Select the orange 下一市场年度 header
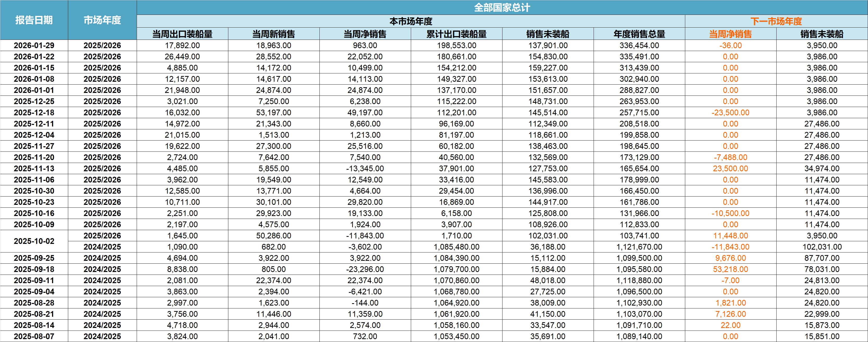This screenshot has height=342, width=868. [x=776, y=21]
